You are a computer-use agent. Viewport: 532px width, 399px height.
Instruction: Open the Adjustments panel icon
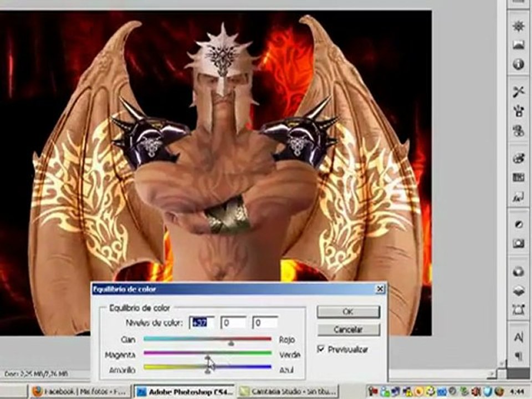519,224
